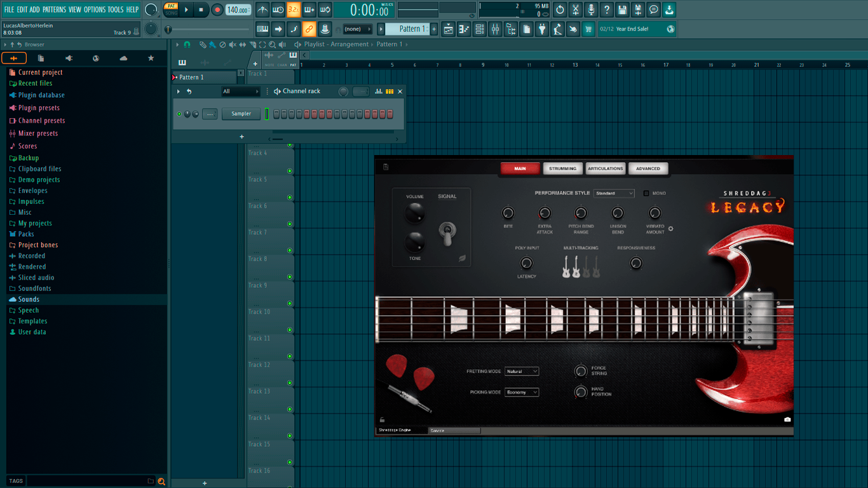The image size is (868, 488).
Task: Toggle graph editor icon in channel rack
Action: pyautogui.click(x=379, y=91)
